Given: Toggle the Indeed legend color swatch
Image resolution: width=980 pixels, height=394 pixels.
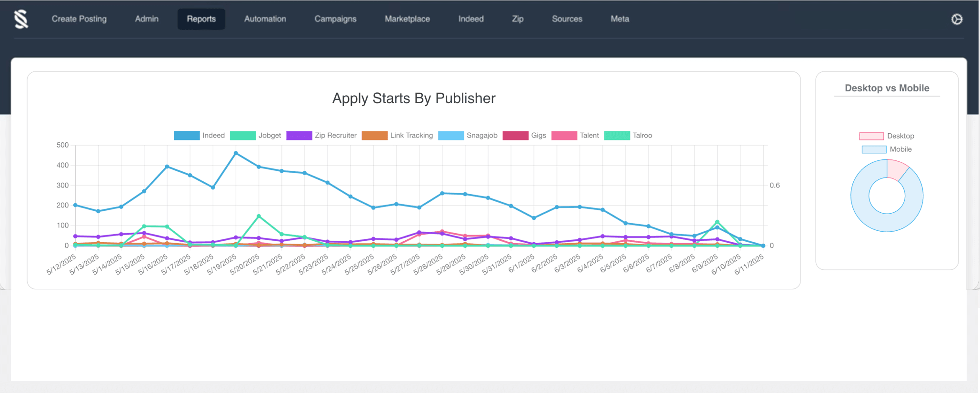Looking at the screenshot, I should click(187, 136).
